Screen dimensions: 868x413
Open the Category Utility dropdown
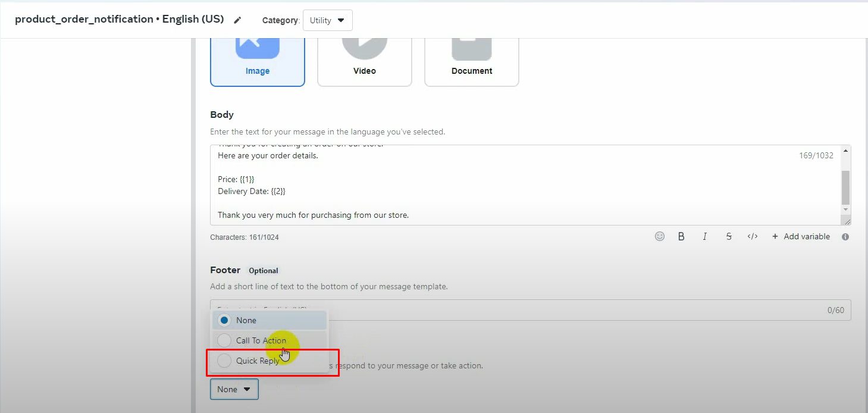327,20
